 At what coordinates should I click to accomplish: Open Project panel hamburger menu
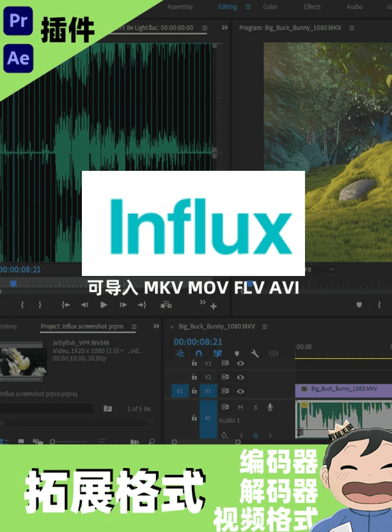[134, 326]
